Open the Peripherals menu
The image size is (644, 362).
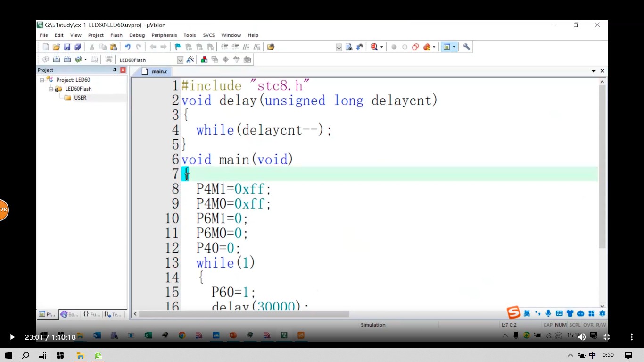(x=164, y=35)
